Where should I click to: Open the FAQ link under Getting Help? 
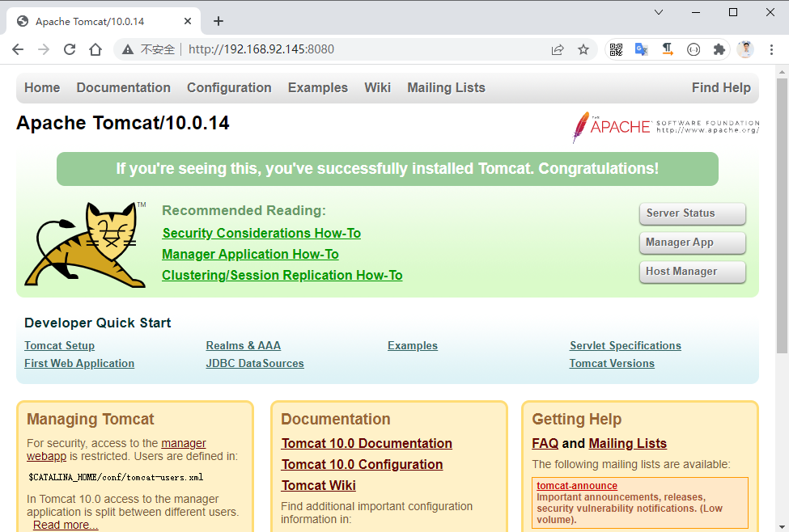tap(545, 444)
